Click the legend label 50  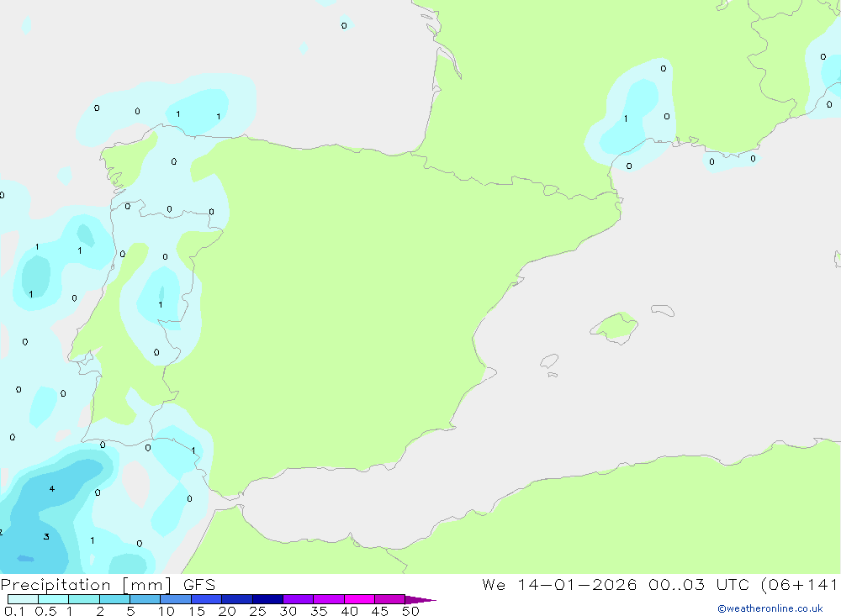(410, 611)
